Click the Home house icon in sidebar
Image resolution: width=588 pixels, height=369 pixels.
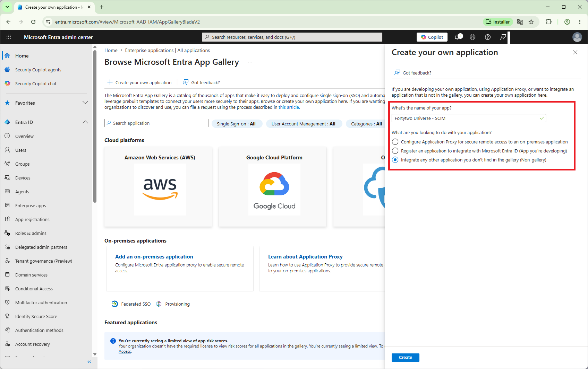[7, 55]
